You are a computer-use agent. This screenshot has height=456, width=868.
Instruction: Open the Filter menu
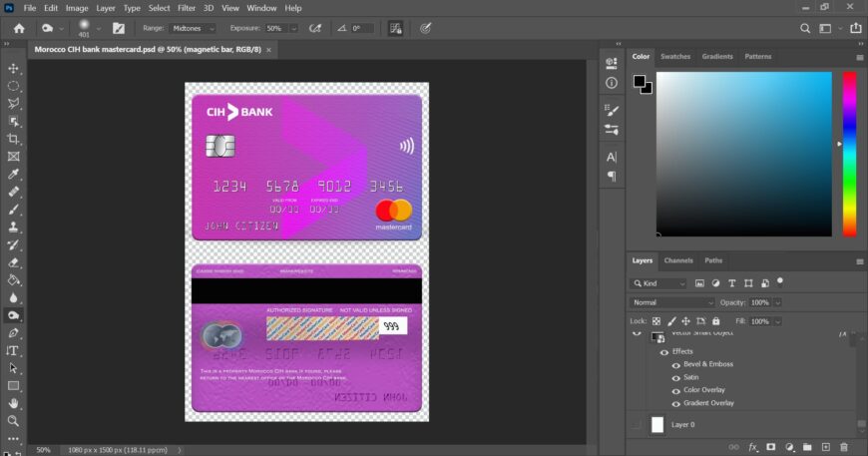[187, 8]
